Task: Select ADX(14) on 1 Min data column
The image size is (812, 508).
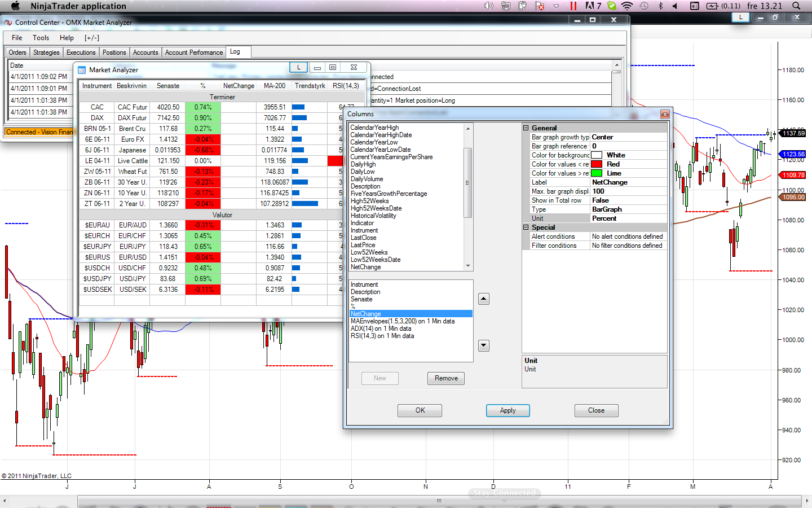Action: 381,329
